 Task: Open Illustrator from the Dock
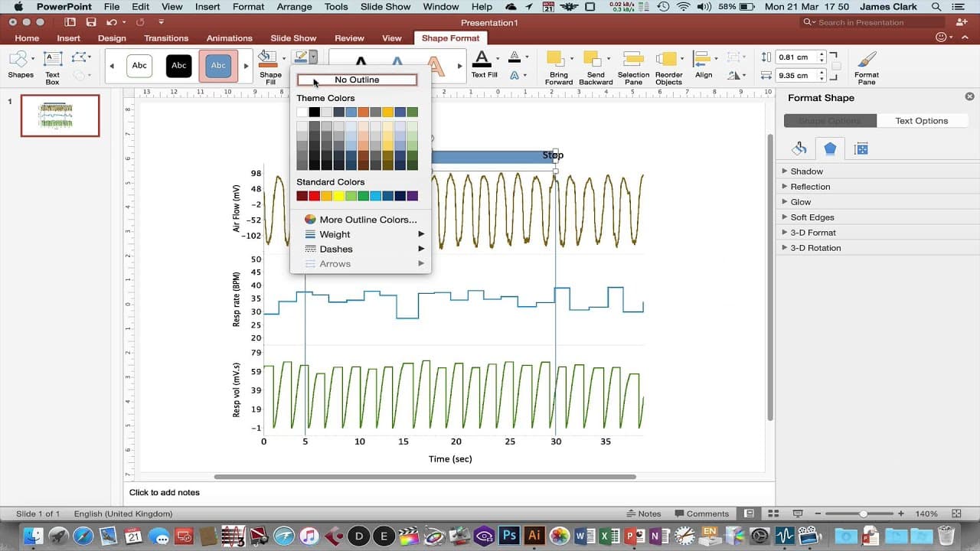(x=534, y=535)
